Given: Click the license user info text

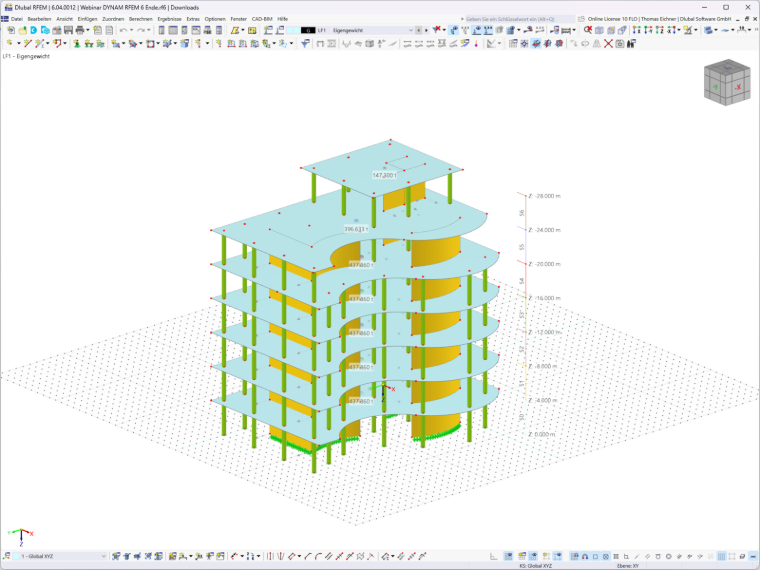Looking at the screenshot, I should click(659, 19).
